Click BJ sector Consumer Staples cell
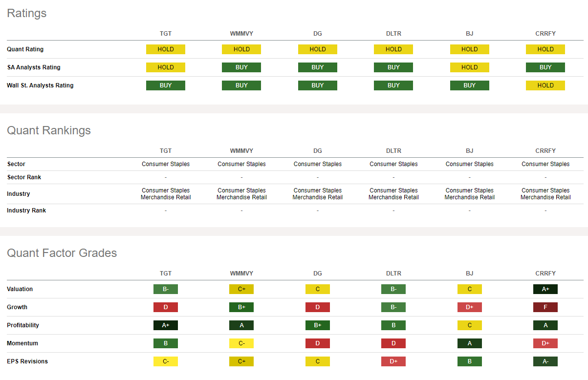This screenshot has width=588, height=380. pos(470,164)
